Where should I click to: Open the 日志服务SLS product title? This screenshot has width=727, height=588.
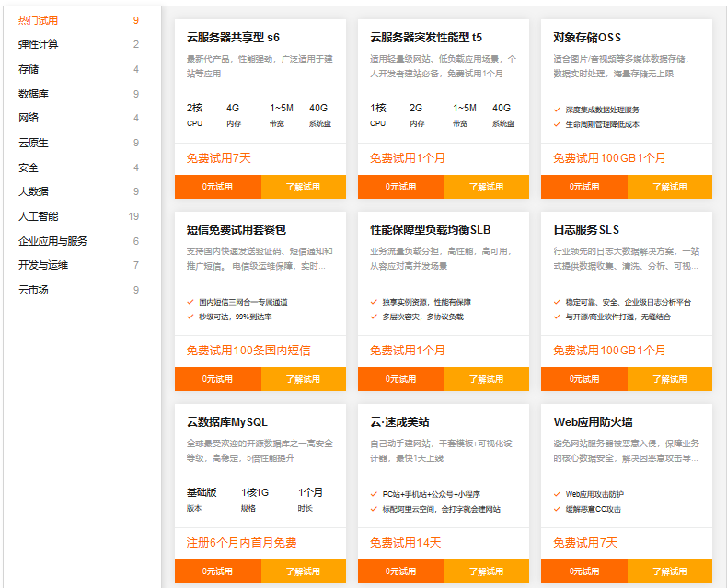586,230
